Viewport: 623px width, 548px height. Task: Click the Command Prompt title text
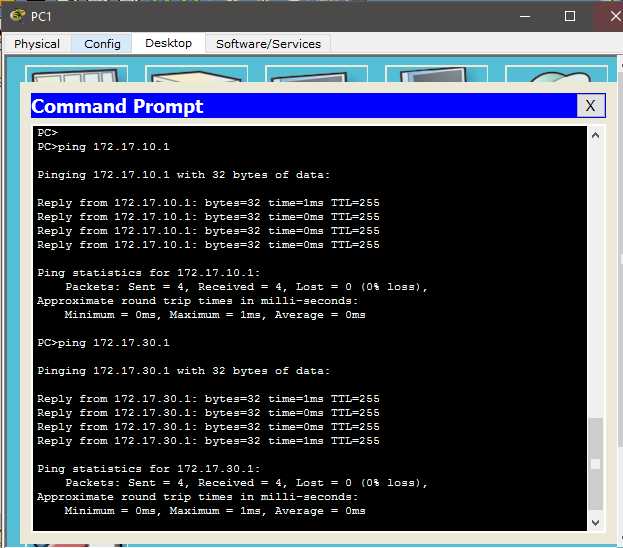pyautogui.click(x=117, y=107)
